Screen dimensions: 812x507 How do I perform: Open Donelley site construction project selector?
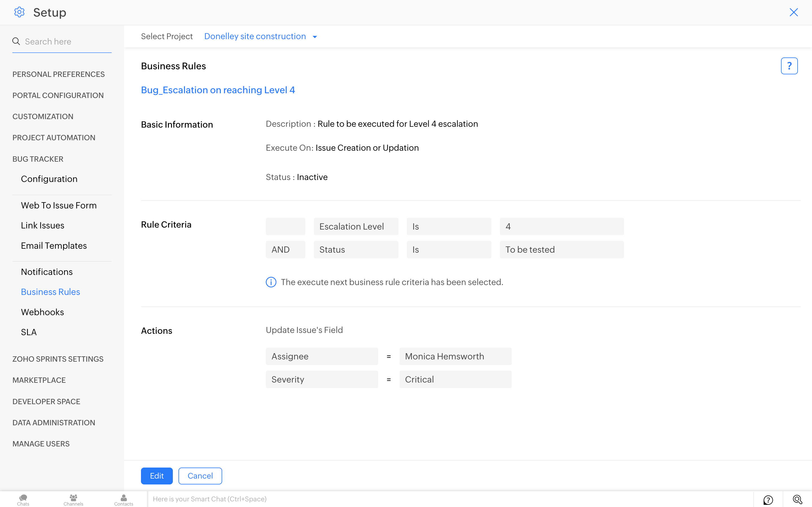click(255, 36)
